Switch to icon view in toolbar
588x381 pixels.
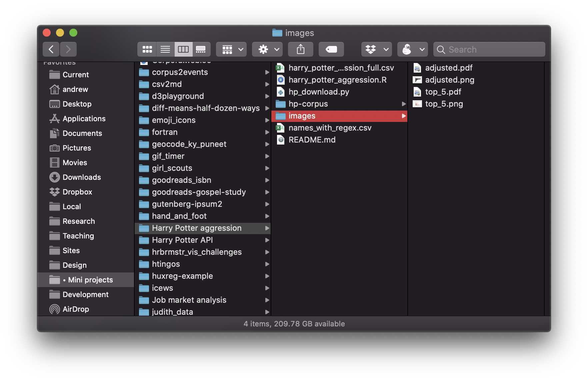[x=147, y=50]
